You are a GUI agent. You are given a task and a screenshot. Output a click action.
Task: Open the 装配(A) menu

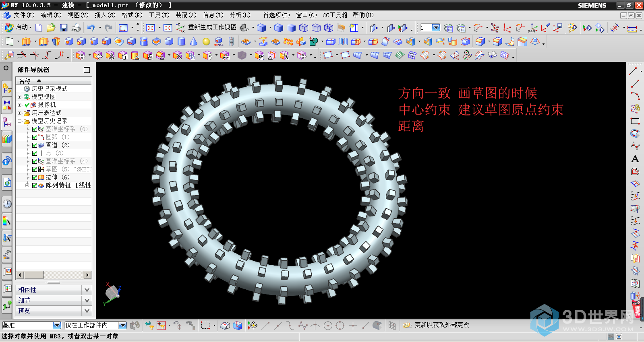tap(186, 15)
